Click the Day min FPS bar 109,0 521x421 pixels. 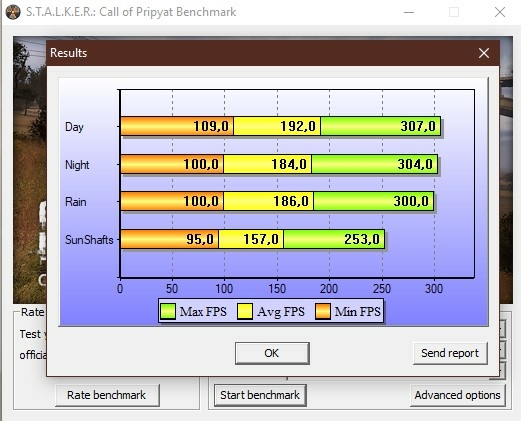(x=177, y=126)
